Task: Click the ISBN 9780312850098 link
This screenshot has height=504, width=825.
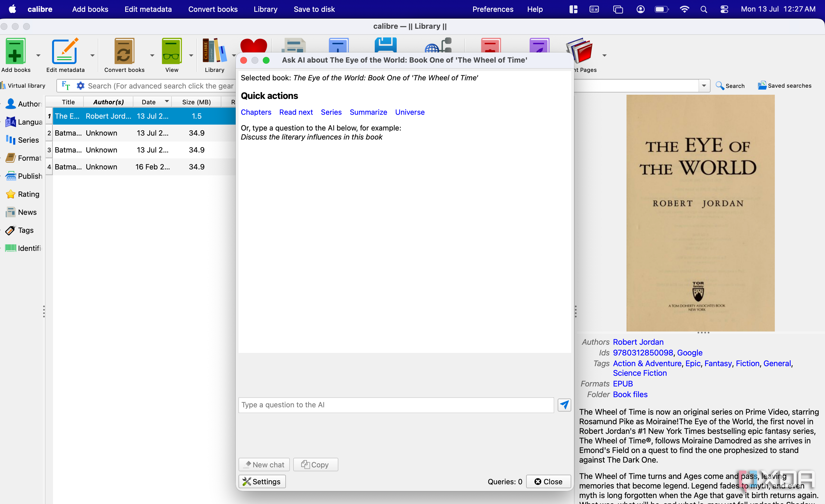Action: tap(643, 352)
